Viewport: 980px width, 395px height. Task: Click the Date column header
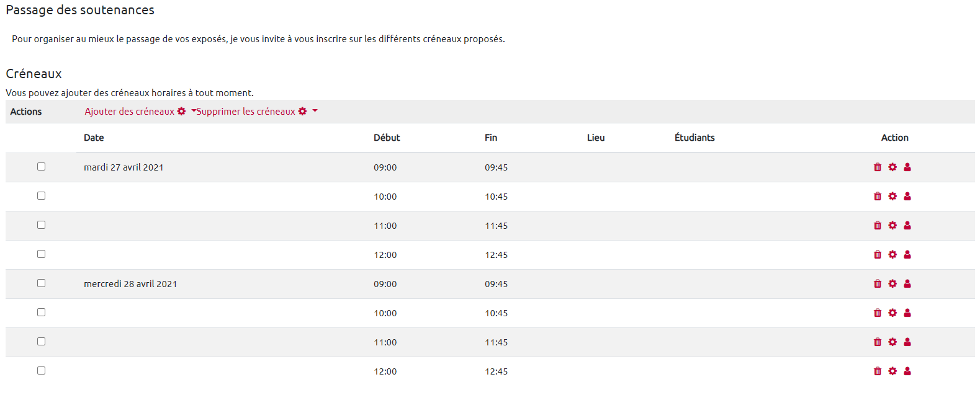click(x=94, y=138)
